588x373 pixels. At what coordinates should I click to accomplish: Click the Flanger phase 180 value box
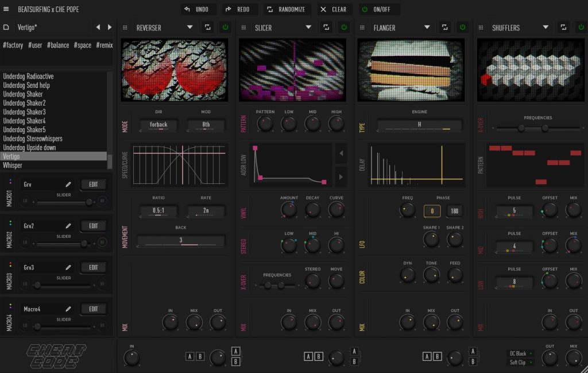[455, 211]
